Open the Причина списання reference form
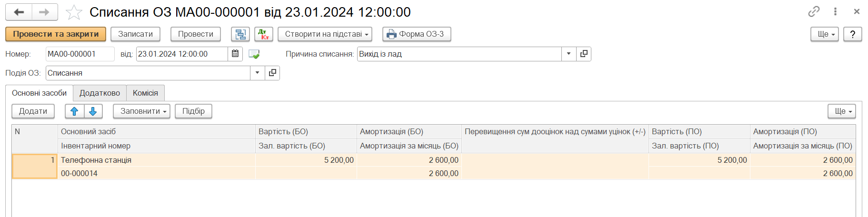The width and height of the screenshot is (868, 217). [x=584, y=54]
